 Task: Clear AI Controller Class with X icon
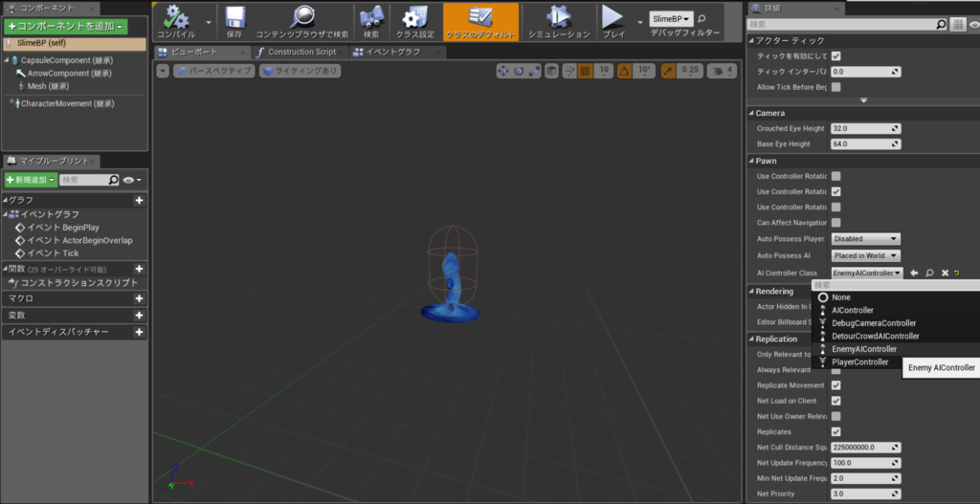(x=945, y=273)
